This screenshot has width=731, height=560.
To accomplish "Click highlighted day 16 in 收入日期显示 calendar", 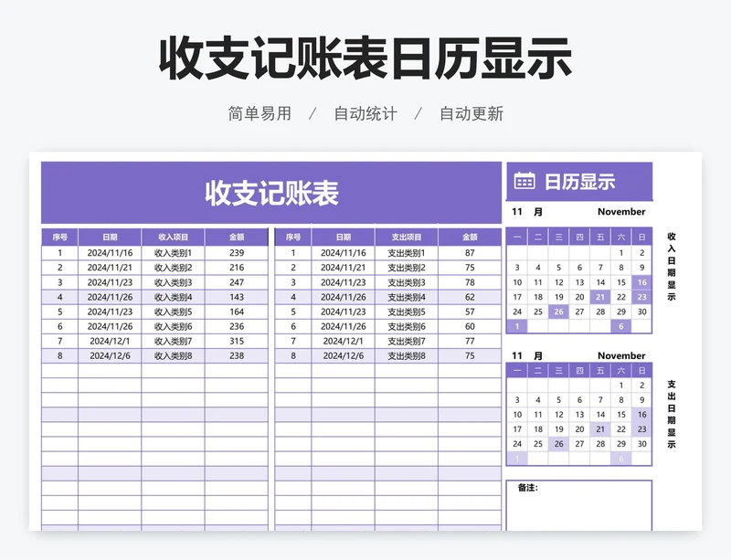I will (642, 282).
